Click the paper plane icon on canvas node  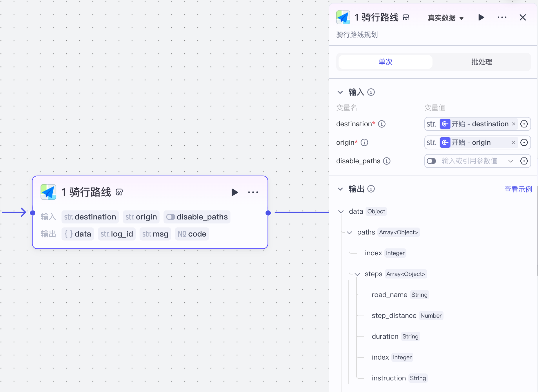coord(48,192)
